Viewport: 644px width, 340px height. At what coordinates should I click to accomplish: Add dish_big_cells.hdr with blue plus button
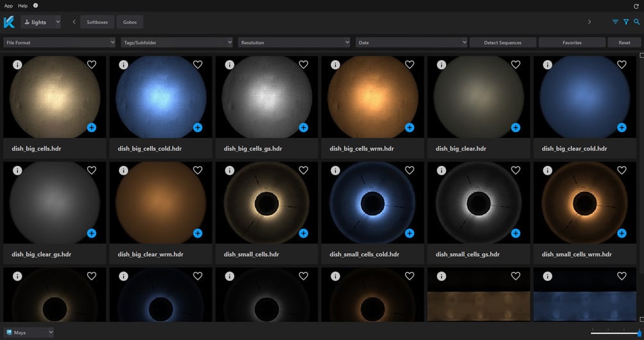click(x=92, y=127)
